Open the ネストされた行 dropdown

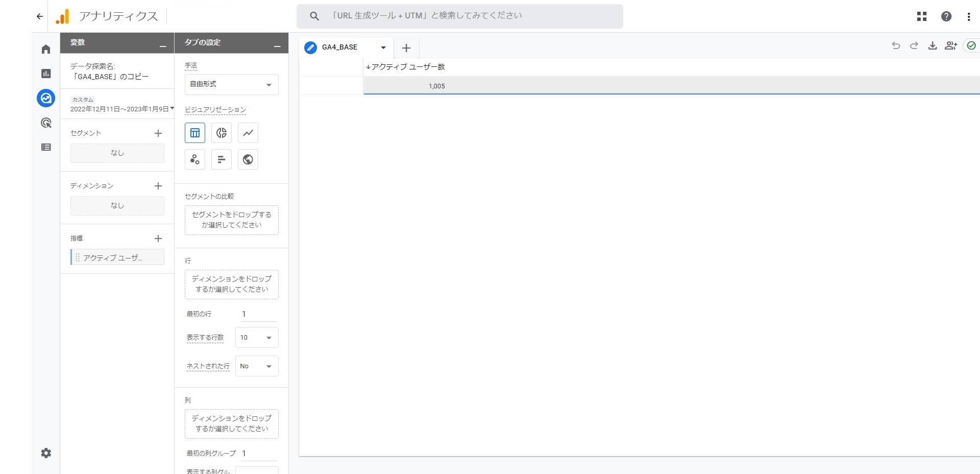click(257, 366)
